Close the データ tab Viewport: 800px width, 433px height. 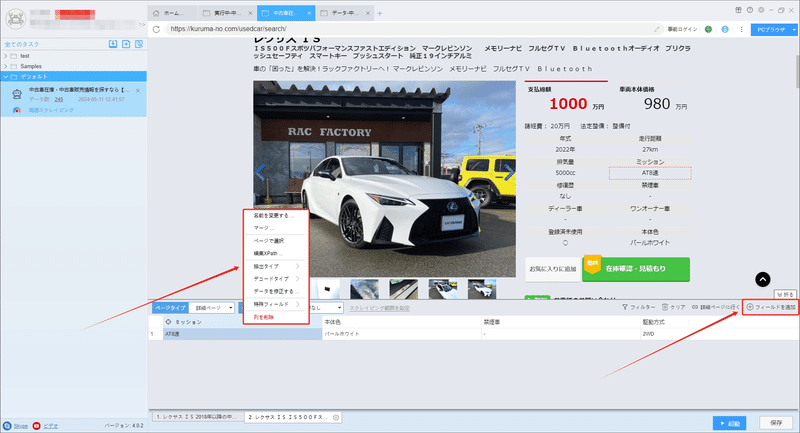click(x=367, y=13)
